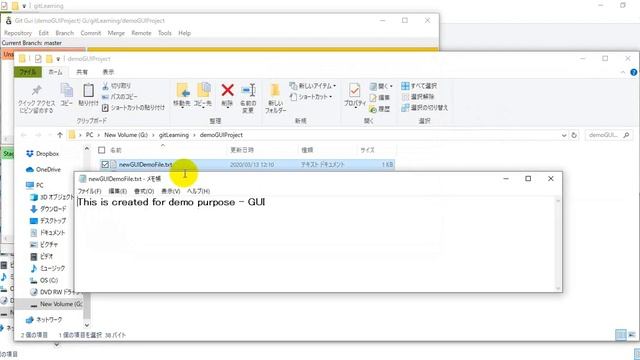This screenshot has width=640, height=360.
Task: Switch to large icons view in status bar
Action: click(632, 335)
